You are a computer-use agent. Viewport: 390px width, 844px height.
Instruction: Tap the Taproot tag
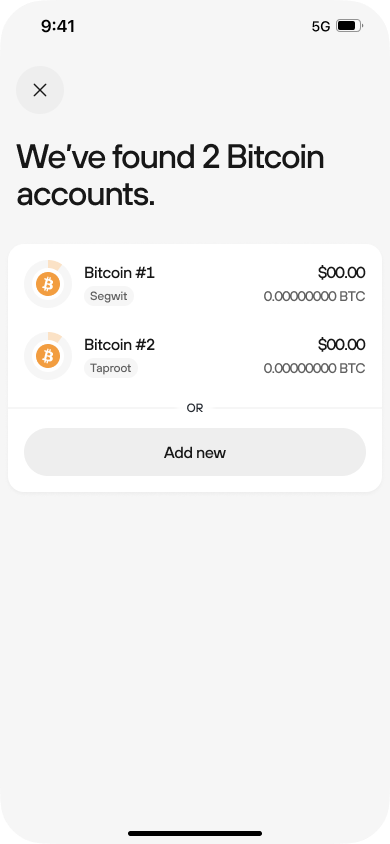(111, 368)
